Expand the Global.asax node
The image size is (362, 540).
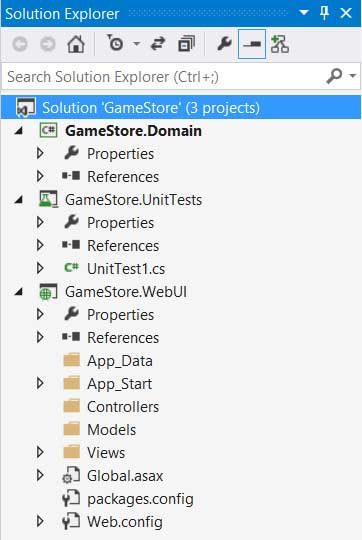pos(40,475)
